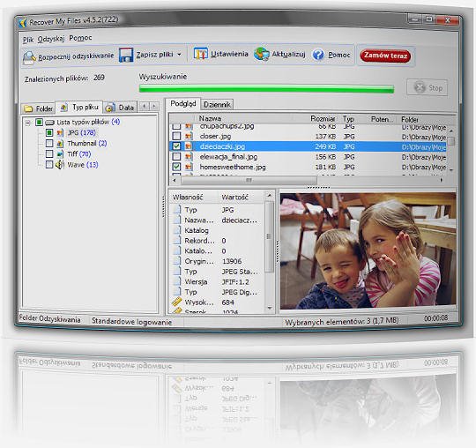
Task: Click the left tab scroll arrow
Action: (x=145, y=107)
